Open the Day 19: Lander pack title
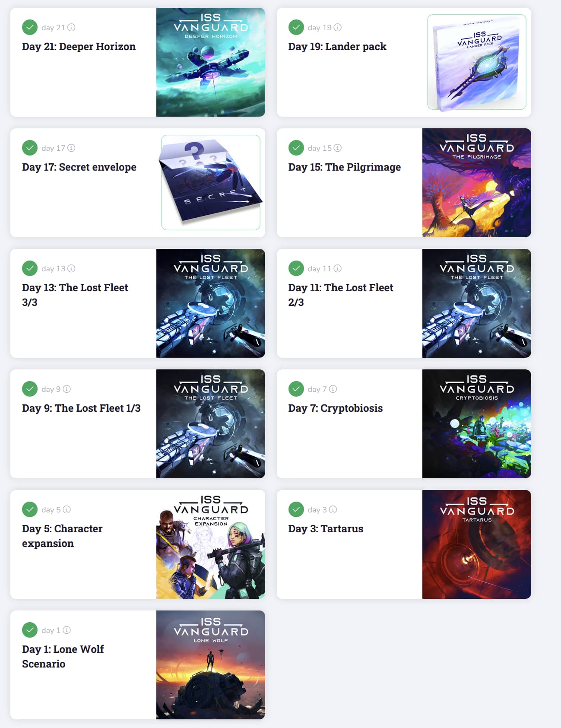The width and height of the screenshot is (561, 728). (337, 47)
